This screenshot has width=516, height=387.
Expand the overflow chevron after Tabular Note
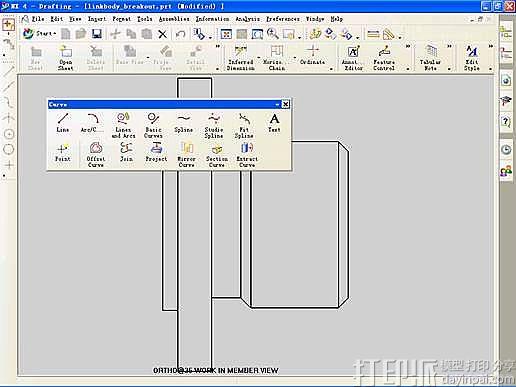(450, 46)
